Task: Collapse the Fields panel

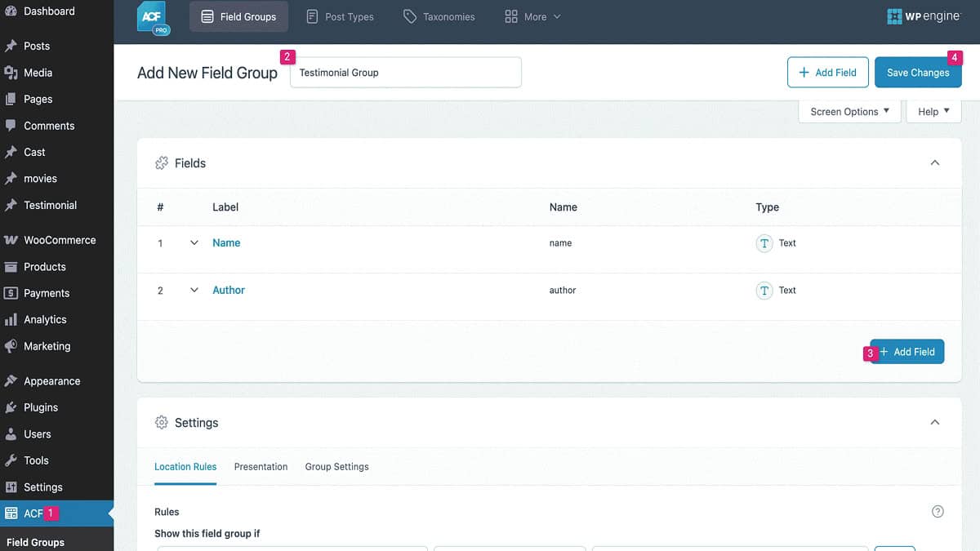Action: point(935,163)
